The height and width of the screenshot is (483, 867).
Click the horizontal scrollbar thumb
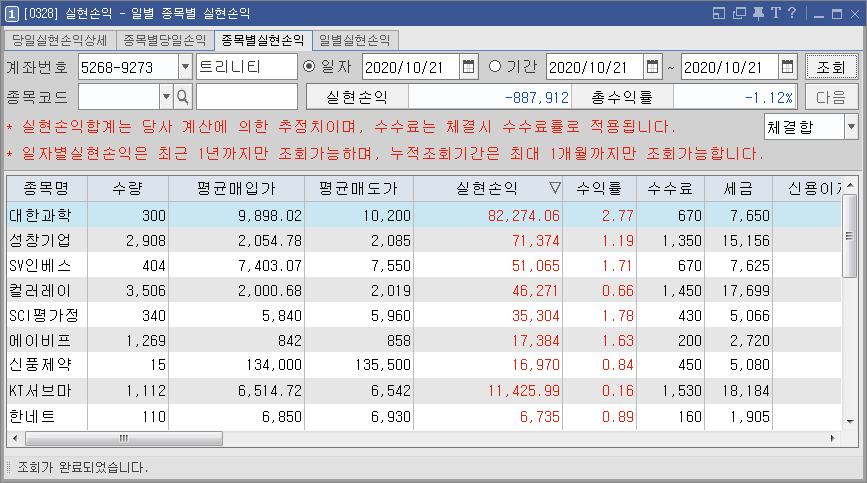click(x=124, y=438)
